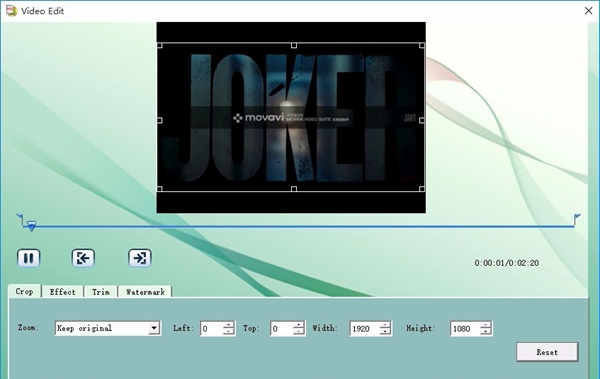The image size is (600, 379).
Task: Click the trim start flag on timeline
Action: point(20,219)
